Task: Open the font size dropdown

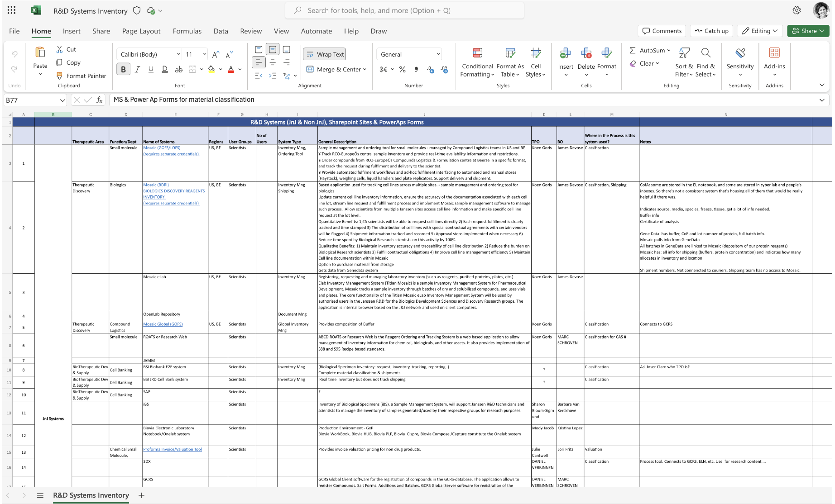Action: coord(205,54)
